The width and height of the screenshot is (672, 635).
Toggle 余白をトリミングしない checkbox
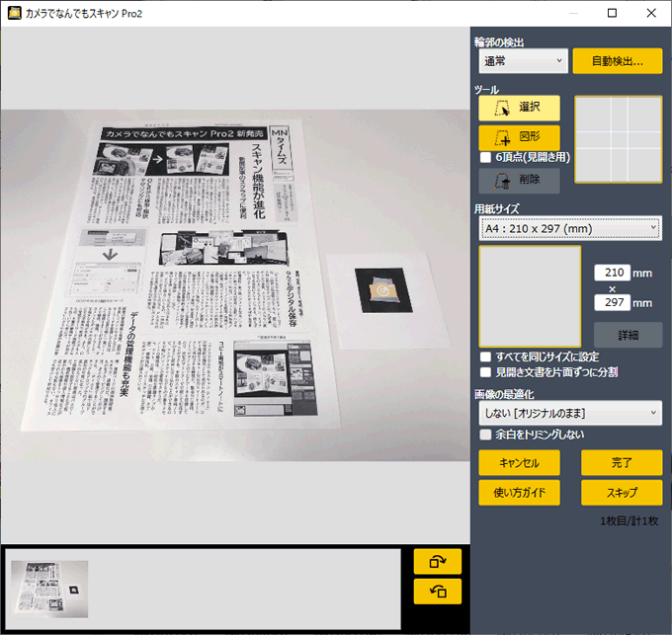point(485,436)
